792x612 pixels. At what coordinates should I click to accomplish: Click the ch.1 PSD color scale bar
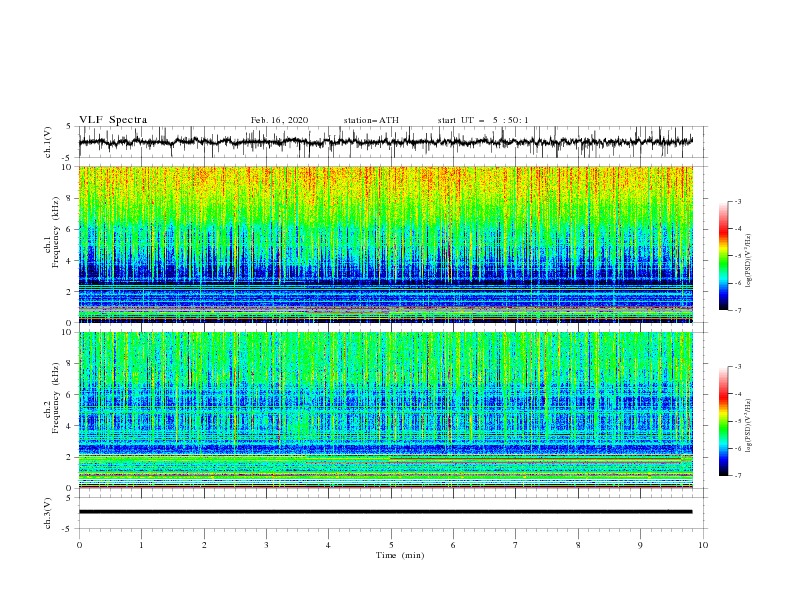tap(724, 256)
